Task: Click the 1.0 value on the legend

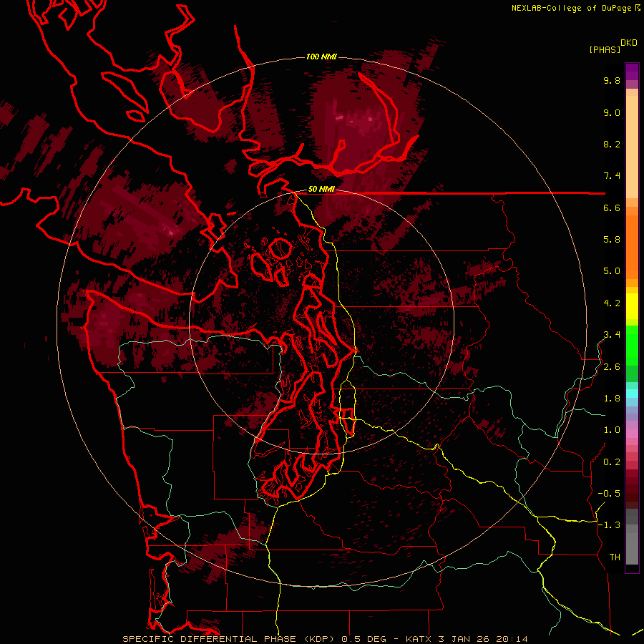Action: [x=612, y=430]
